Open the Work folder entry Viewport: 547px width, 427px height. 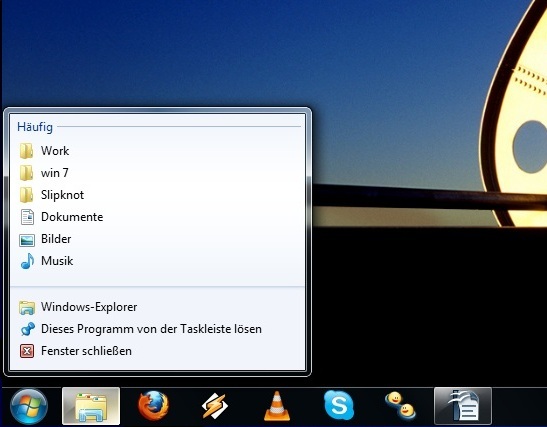(157, 151)
